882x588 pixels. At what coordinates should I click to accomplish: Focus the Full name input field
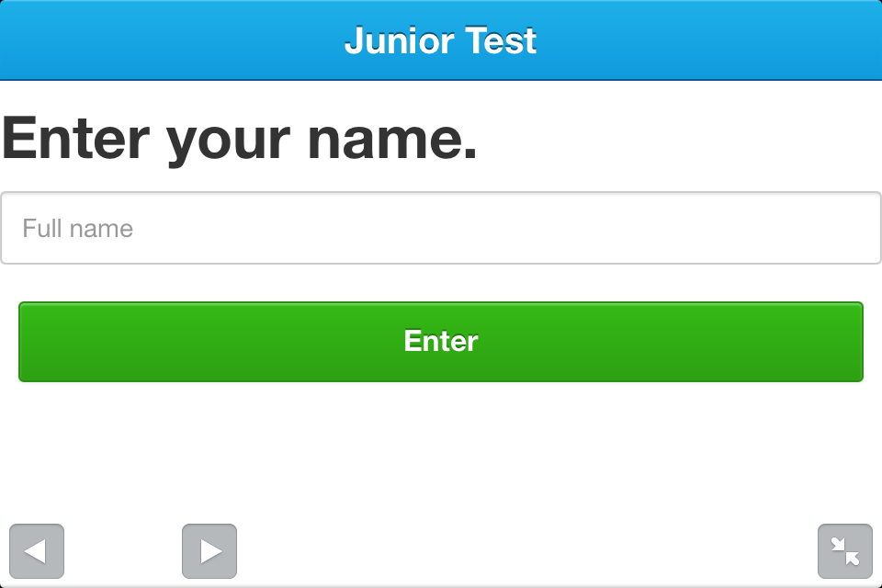point(441,228)
